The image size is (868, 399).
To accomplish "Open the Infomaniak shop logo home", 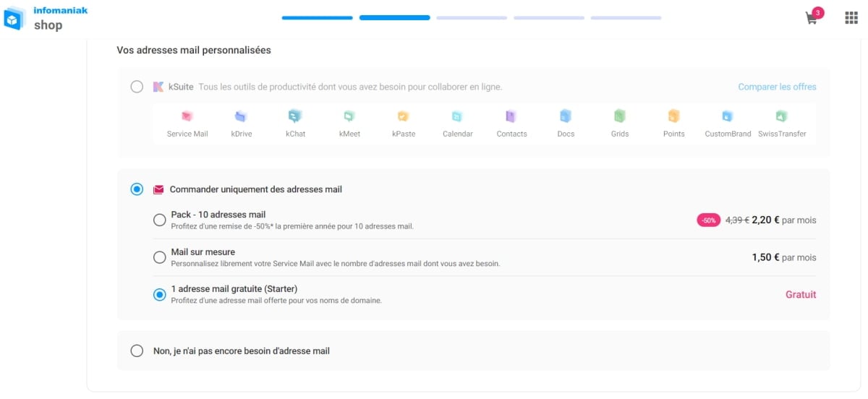I will [x=46, y=18].
